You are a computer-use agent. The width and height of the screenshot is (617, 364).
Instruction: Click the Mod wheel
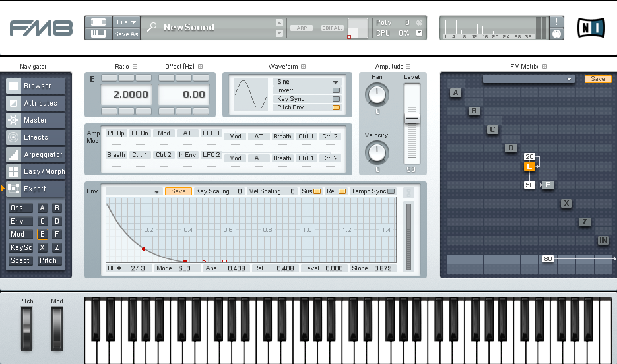57,328
